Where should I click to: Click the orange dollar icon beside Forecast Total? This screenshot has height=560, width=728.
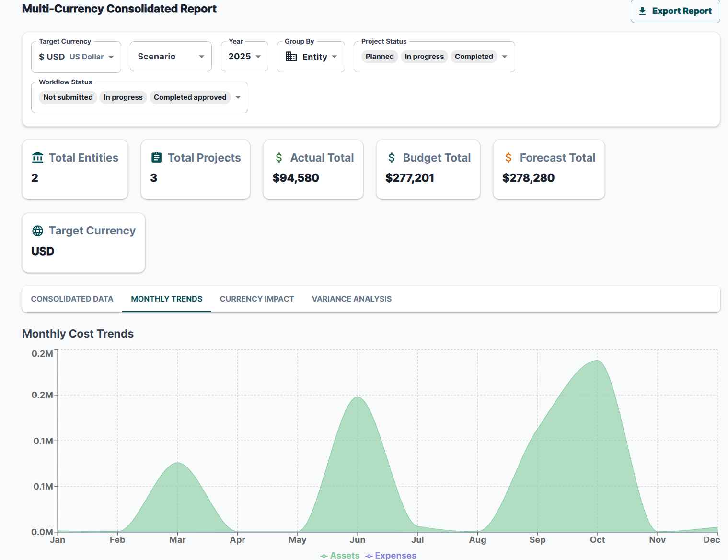[x=508, y=157]
